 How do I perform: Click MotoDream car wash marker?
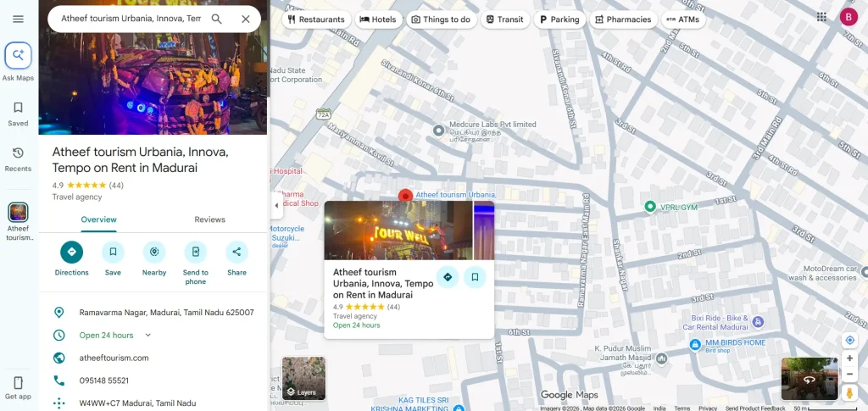(864, 273)
